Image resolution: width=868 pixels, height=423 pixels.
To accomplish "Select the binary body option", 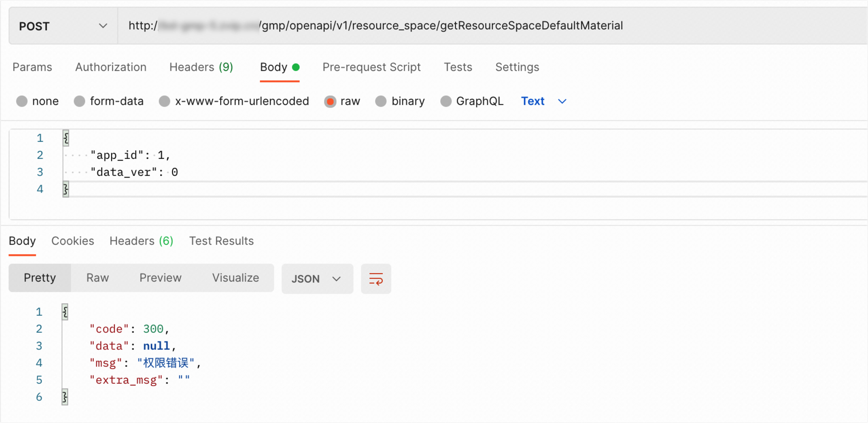I will 381,101.
